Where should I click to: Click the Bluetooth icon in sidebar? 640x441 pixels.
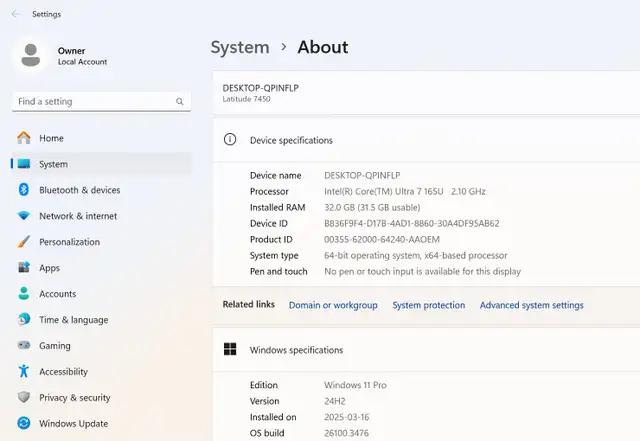(24, 189)
